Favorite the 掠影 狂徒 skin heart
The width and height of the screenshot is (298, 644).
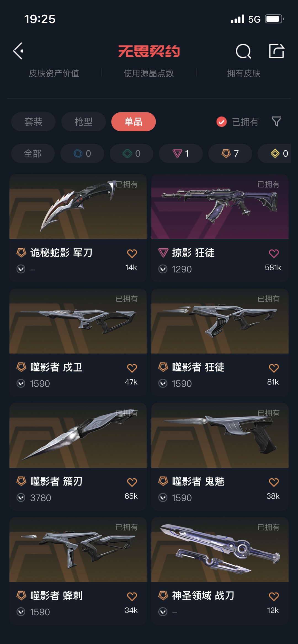tap(274, 253)
